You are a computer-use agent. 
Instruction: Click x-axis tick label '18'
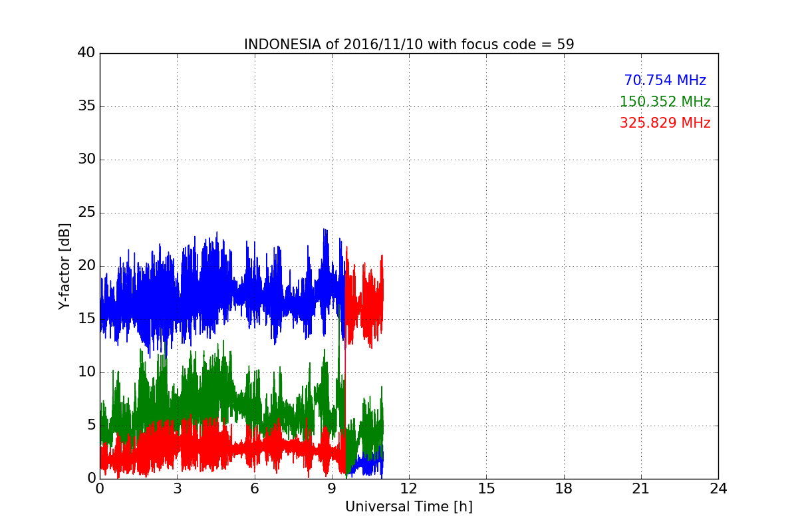[x=564, y=489]
